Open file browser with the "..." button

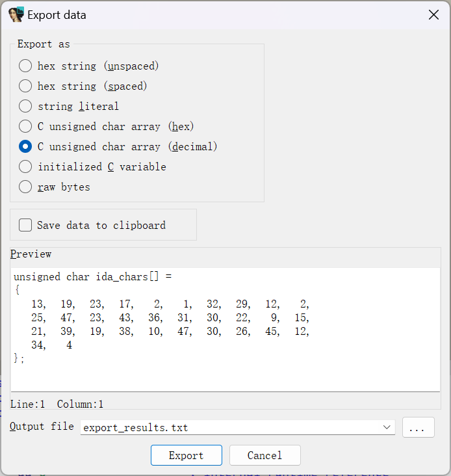click(418, 427)
